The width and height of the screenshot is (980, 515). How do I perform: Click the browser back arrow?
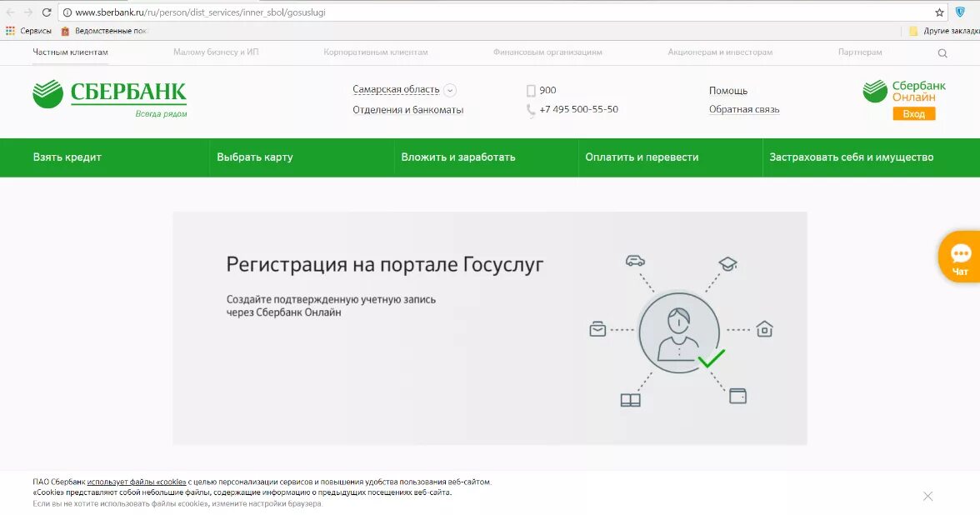pos(11,12)
